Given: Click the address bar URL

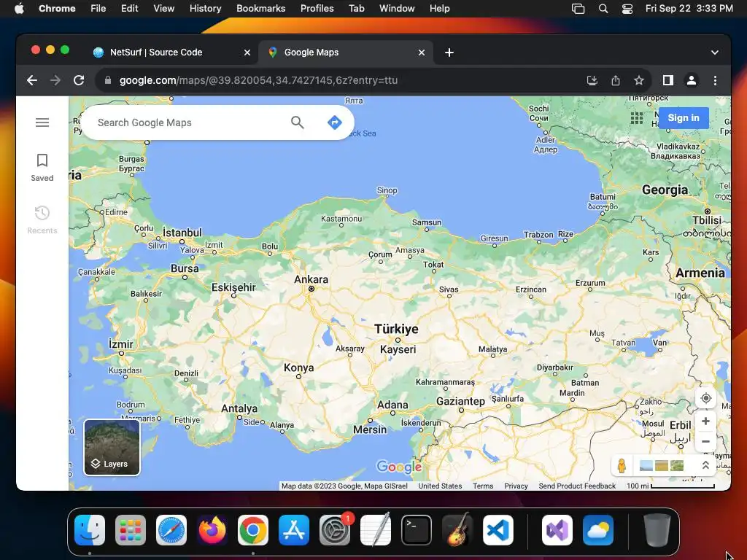Looking at the screenshot, I should click(259, 80).
